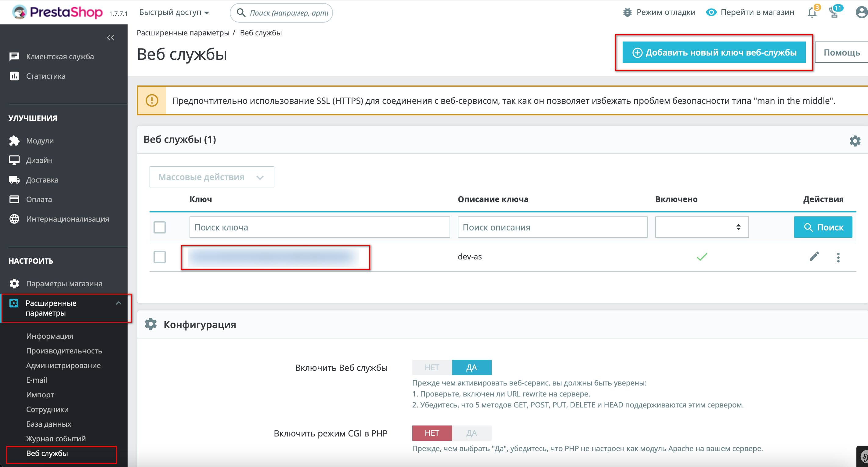The height and width of the screenshot is (467, 868).
Task: Click the Помощь button
Action: coord(841,52)
